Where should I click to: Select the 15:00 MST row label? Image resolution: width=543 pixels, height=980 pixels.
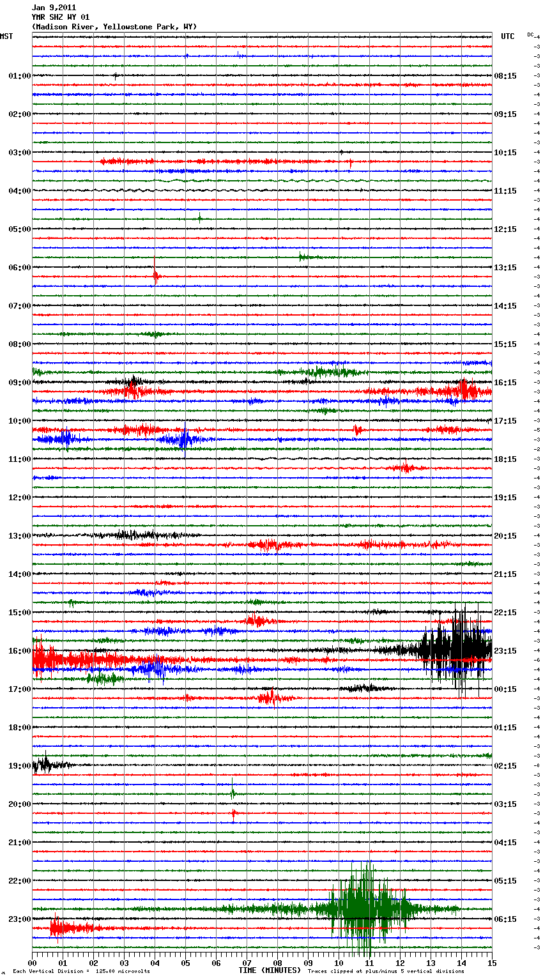pyautogui.click(x=20, y=613)
